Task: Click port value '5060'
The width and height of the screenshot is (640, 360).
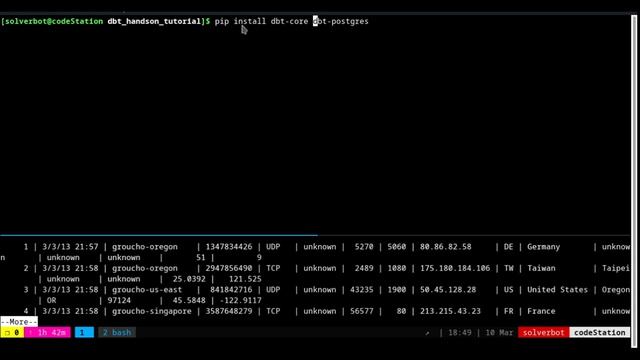Action: [396, 247]
